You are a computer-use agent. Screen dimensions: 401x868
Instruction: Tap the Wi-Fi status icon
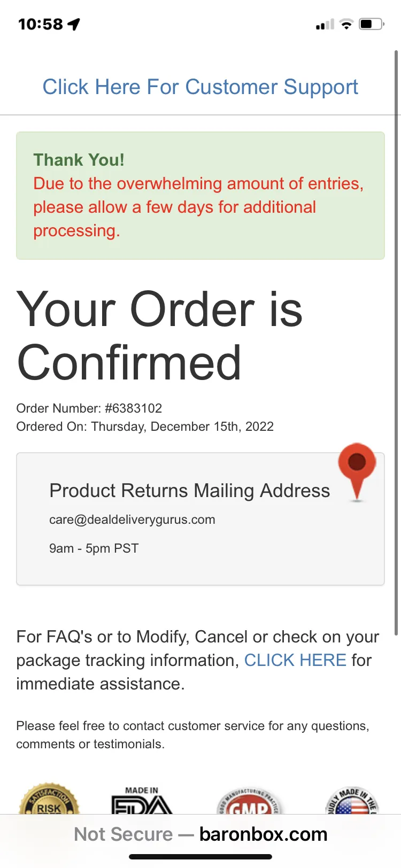[346, 24]
